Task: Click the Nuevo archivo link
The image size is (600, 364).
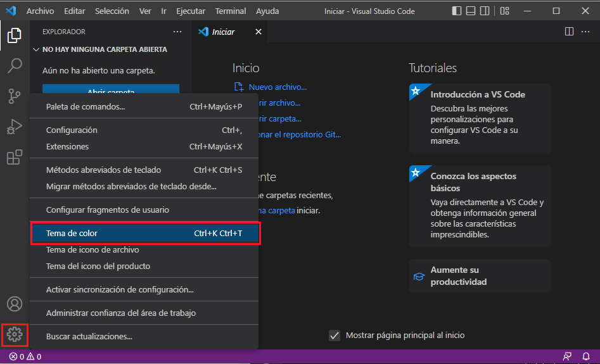Action: click(x=278, y=87)
